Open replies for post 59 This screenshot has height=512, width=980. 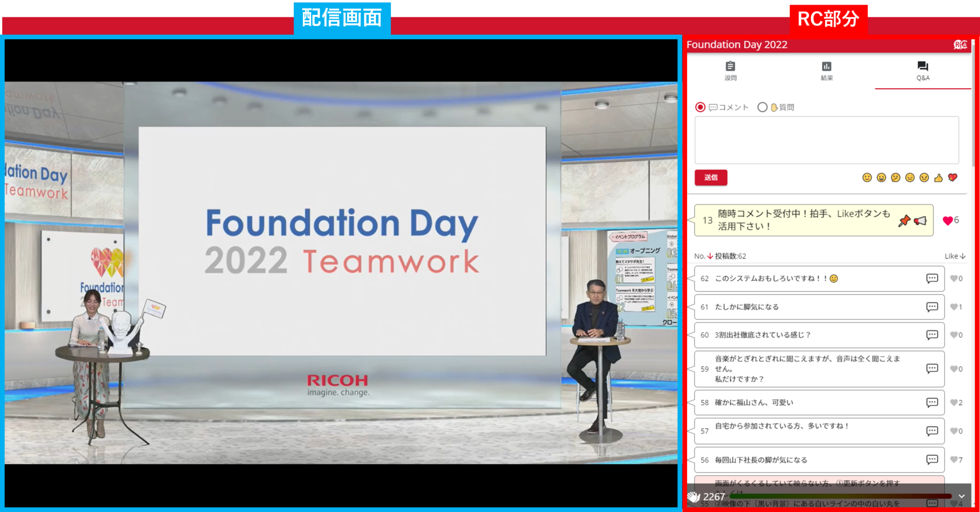932,369
